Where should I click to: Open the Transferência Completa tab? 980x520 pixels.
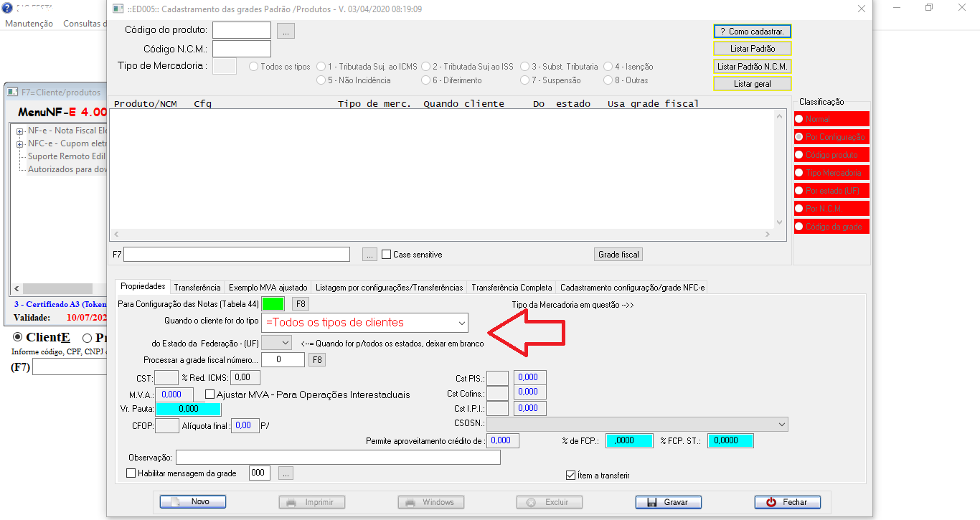click(x=512, y=288)
